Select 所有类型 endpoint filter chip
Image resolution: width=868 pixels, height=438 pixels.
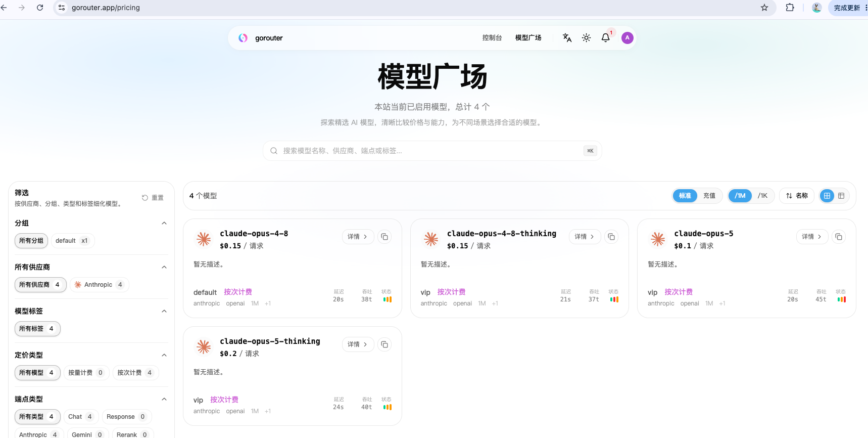[x=37, y=417]
